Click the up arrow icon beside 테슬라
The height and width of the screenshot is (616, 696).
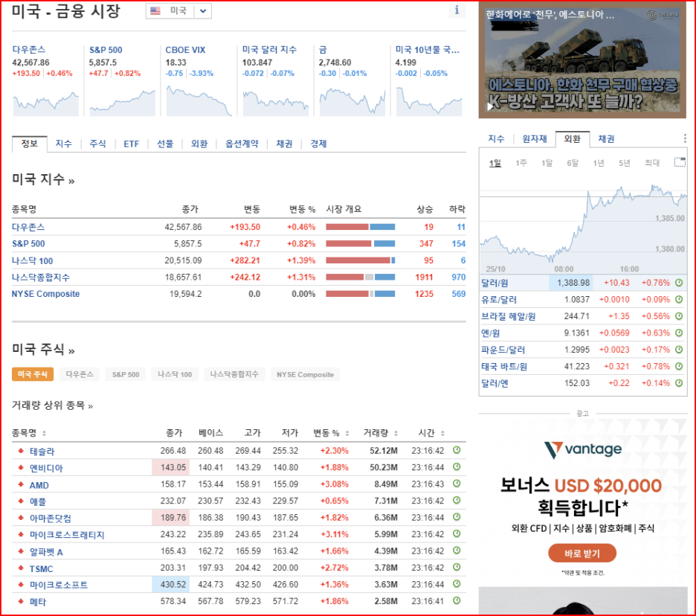click(20, 451)
